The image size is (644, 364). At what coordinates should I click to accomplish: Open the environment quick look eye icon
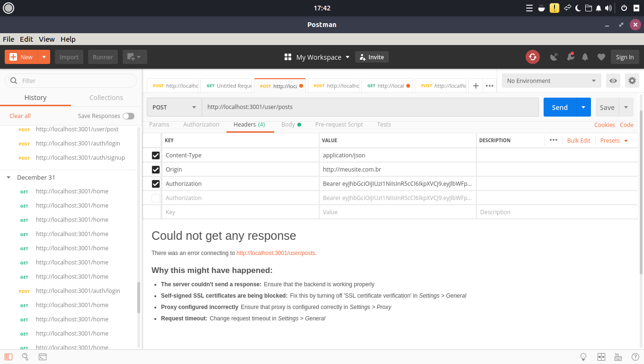coord(613,81)
